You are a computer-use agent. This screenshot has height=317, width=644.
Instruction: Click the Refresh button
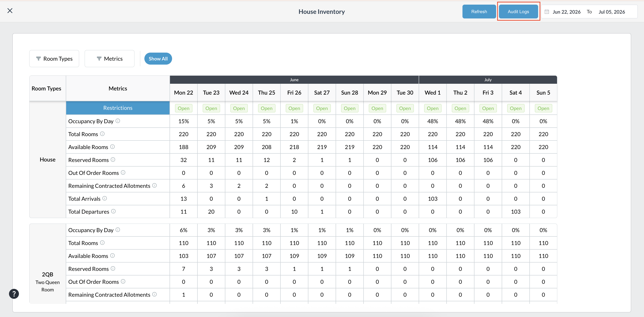point(479,12)
